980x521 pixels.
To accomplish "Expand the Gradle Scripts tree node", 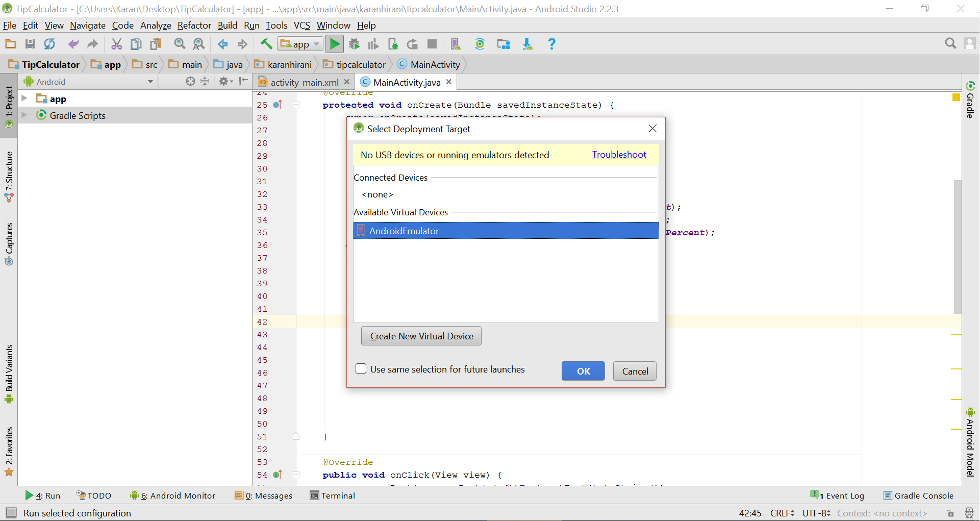I will click(x=24, y=115).
